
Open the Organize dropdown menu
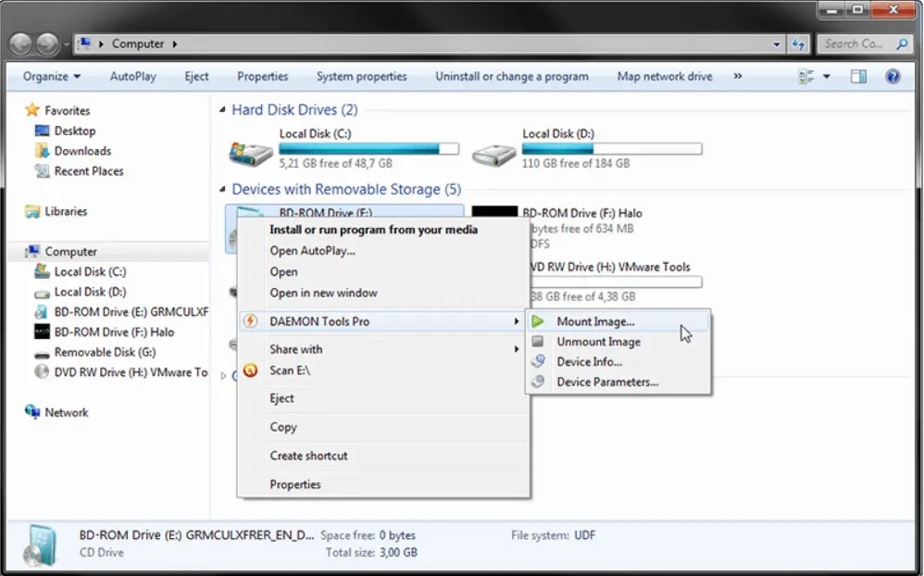coord(52,77)
